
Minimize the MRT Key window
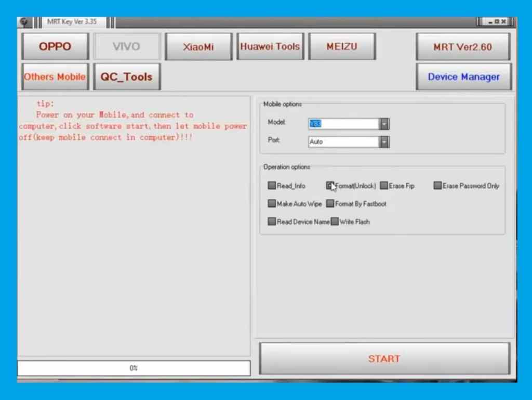[x=490, y=22]
